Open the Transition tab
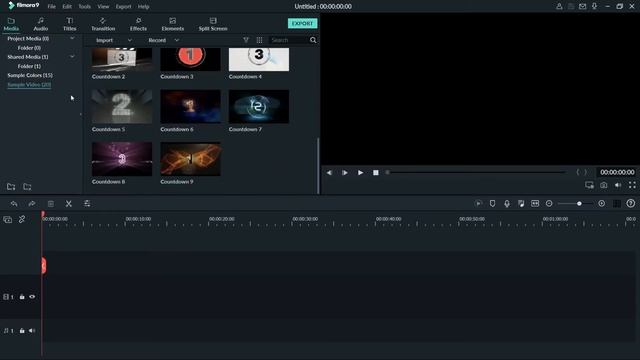The width and height of the screenshot is (640, 360). point(103,24)
